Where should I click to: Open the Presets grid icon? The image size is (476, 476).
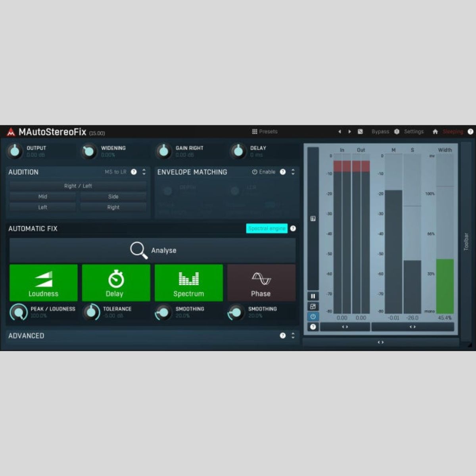(255, 131)
